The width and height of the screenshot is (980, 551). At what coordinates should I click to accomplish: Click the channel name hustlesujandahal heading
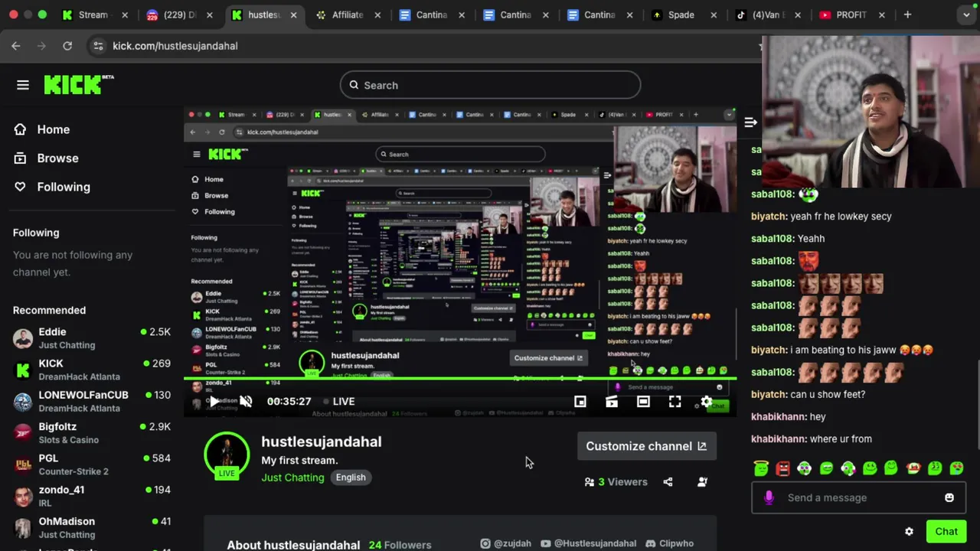[321, 442]
